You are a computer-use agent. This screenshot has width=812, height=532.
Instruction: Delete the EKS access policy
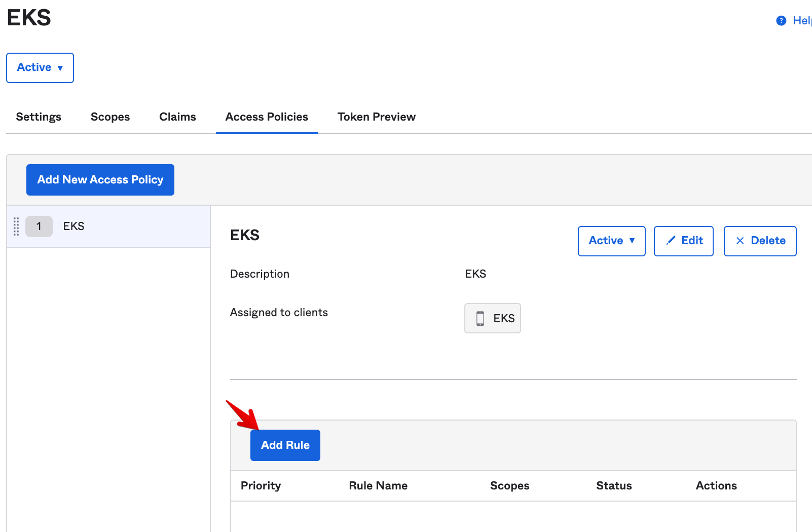(x=760, y=241)
